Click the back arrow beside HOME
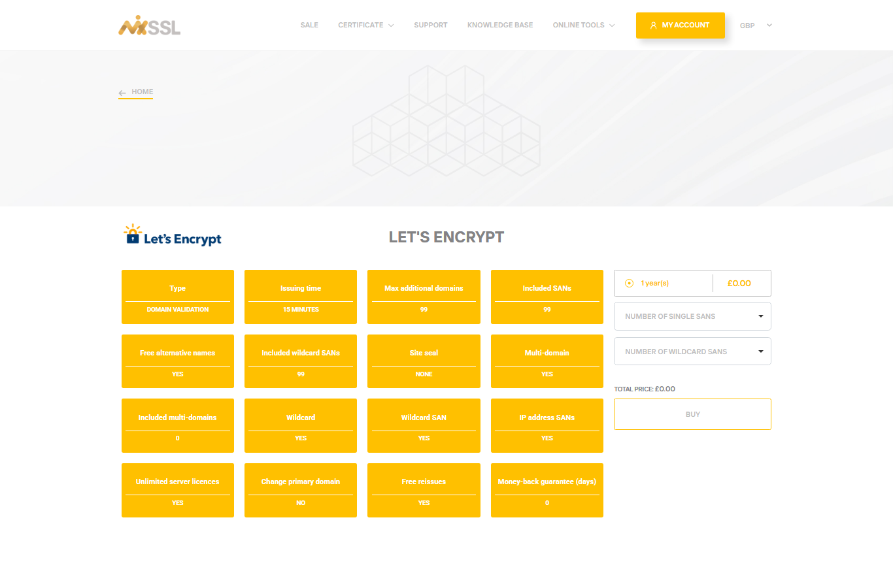The width and height of the screenshot is (893, 588). point(122,93)
